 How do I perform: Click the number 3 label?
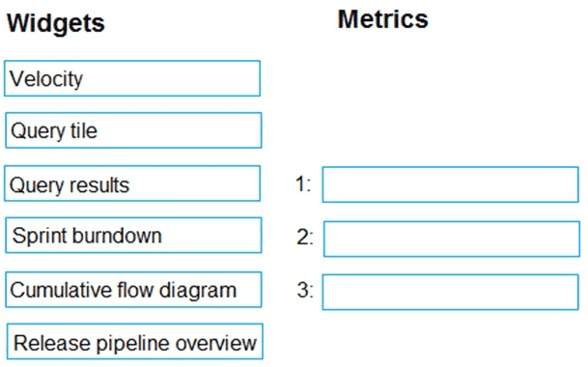coord(305,290)
